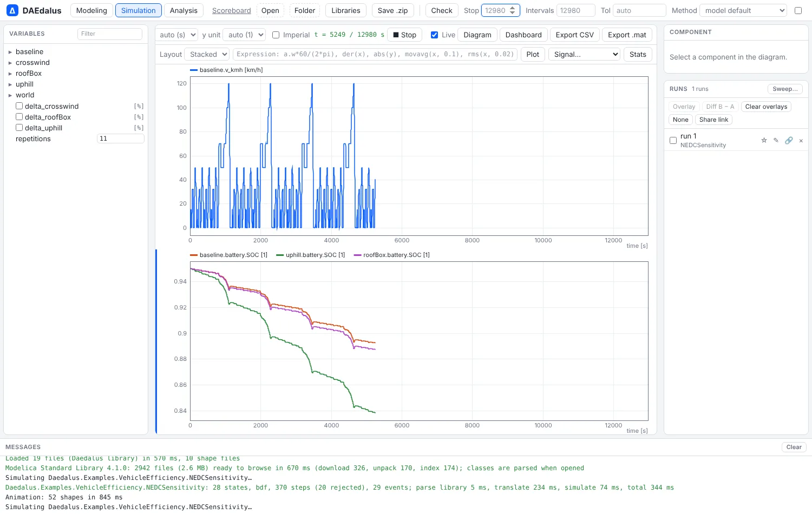Image resolution: width=812 pixels, height=514 pixels.
Task: Copy run 1 link icon
Action: pyautogui.click(x=789, y=140)
